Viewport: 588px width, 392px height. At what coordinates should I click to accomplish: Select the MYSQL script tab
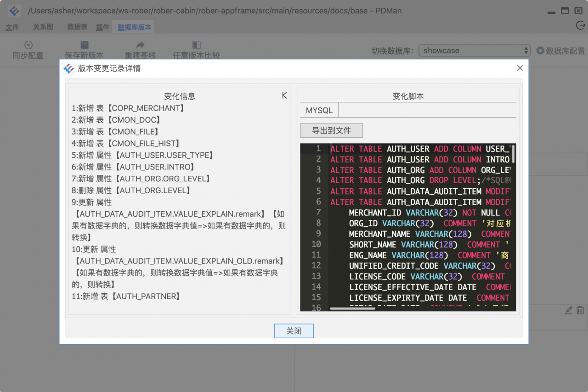coord(319,111)
